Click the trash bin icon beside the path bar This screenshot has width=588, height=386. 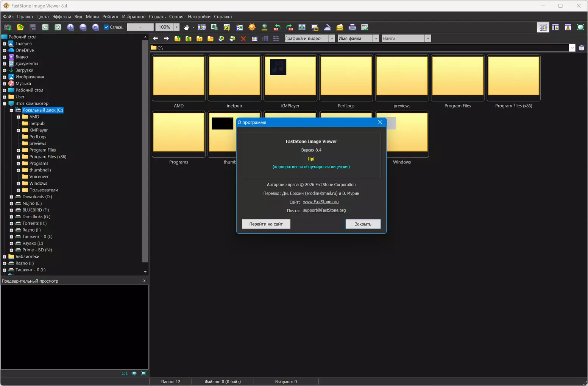[582, 48]
